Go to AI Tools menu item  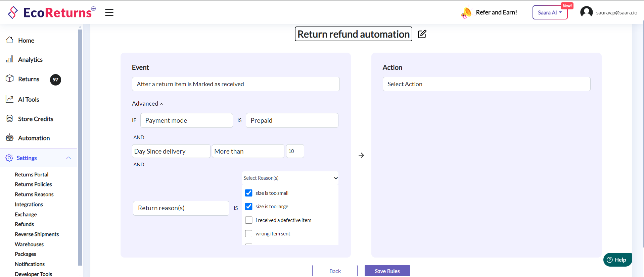(29, 100)
